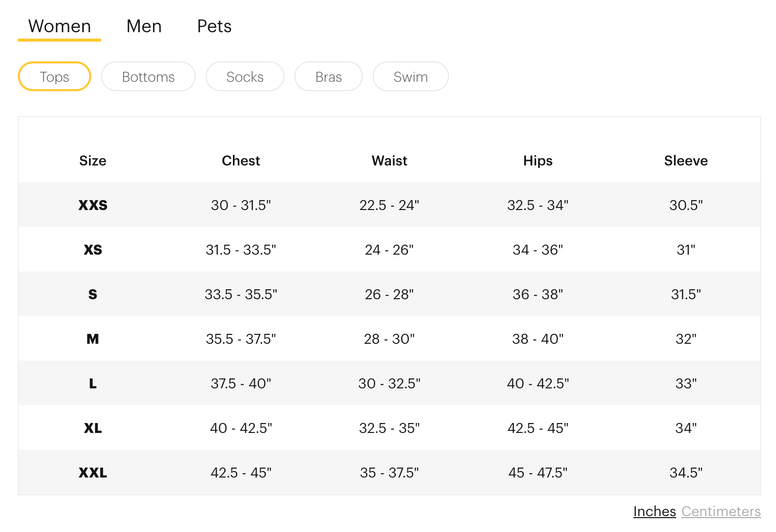The height and width of the screenshot is (532, 776).
Task: Click the XL chest value 40 - 42.5"
Action: point(241,428)
